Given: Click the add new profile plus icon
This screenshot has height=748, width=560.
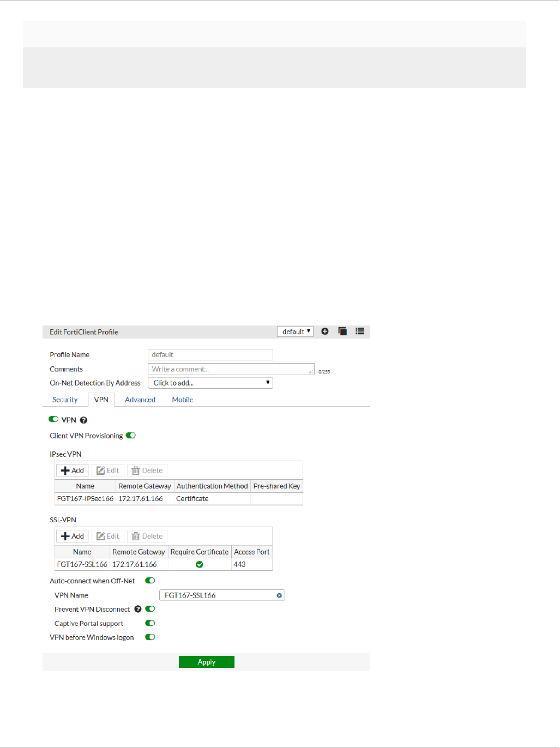Looking at the screenshot, I should (325, 331).
